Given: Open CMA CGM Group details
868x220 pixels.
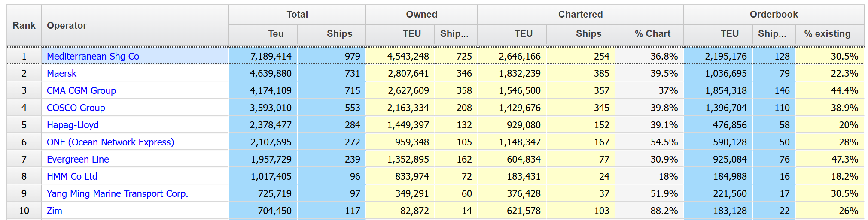Looking at the screenshot, I should (81, 91).
